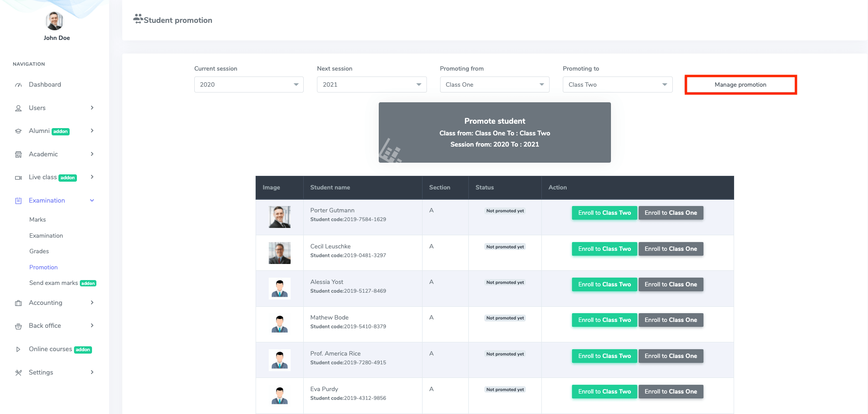The height and width of the screenshot is (414, 868).
Task: Open the Promoting to Class Two dropdown
Action: (x=617, y=85)
